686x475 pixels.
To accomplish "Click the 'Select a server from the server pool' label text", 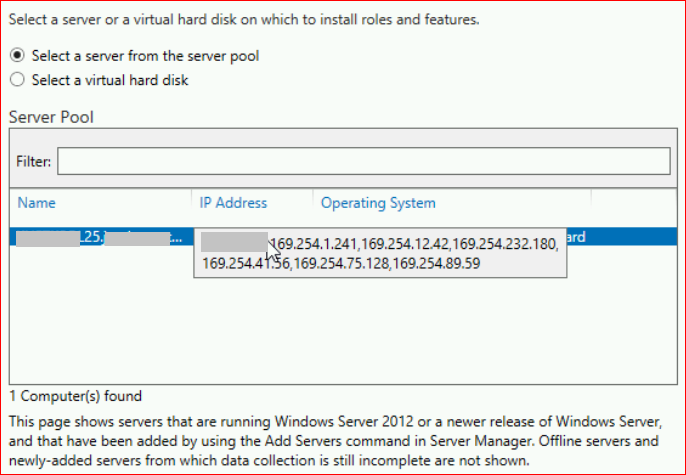I will 145,56.
